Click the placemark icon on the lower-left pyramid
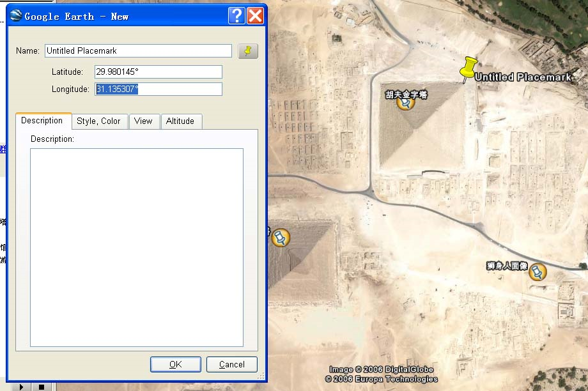The height and width of the screenshot is (391, 588). click(281, 238)
